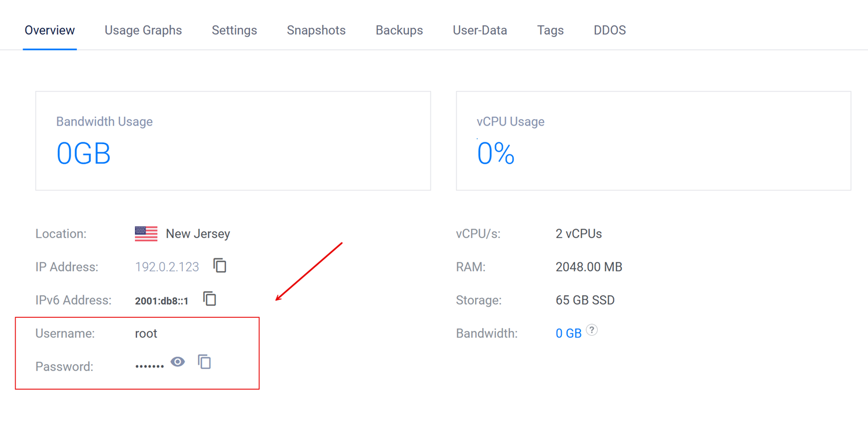Click the Location: label
The image size is (868, 422).
61,234
